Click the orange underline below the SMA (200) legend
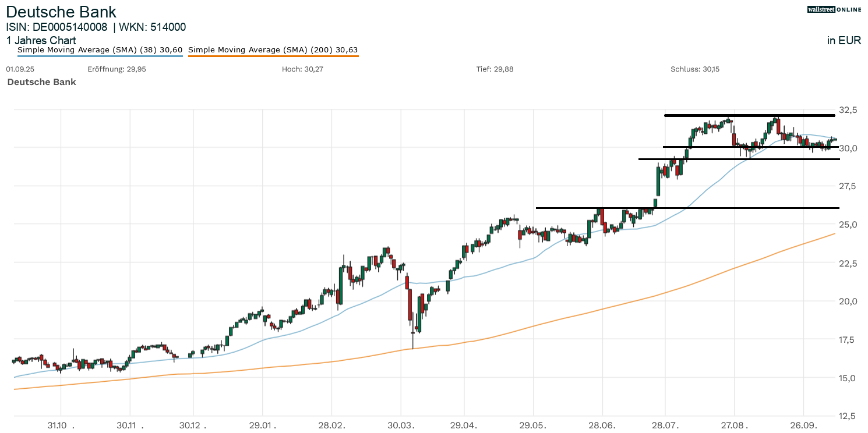Viewport: 868px width, 433px height. point(273,56)
